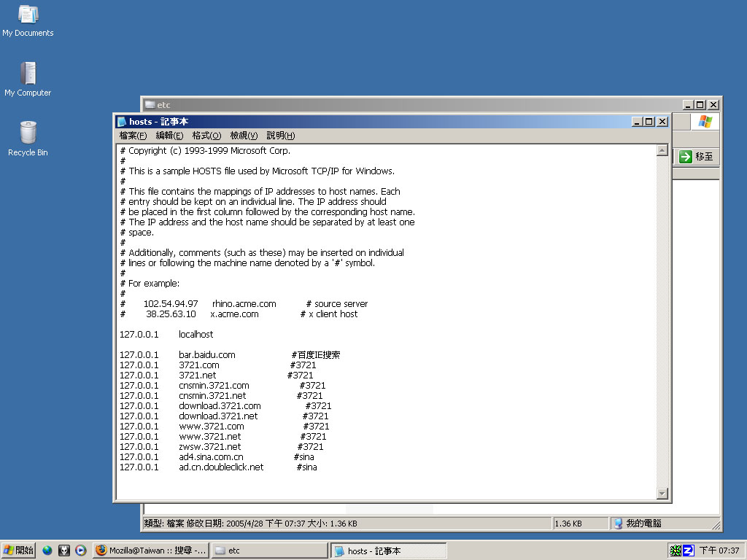Screen dimensions: 747x560
Task: Open Notepad 檢視(V) menu
Action: click(x=244, y=136)
